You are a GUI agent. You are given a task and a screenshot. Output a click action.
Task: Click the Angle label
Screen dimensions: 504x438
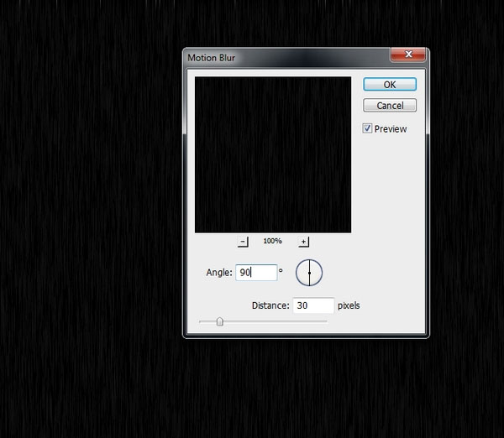(218, 273)
